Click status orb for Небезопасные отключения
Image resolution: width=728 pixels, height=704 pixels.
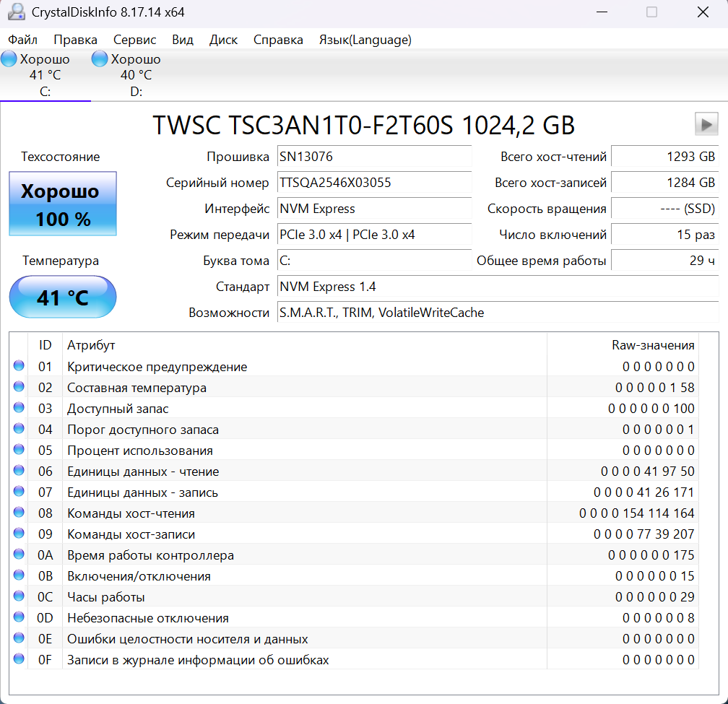19,618
